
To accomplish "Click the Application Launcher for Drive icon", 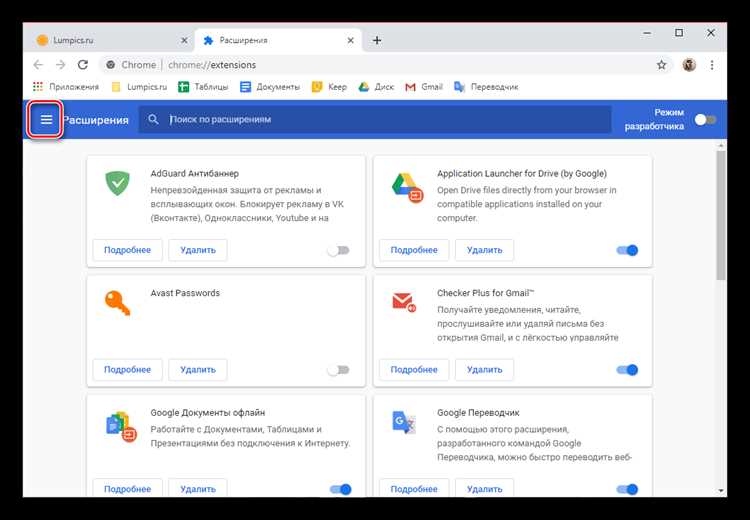I will coord(408,187).
